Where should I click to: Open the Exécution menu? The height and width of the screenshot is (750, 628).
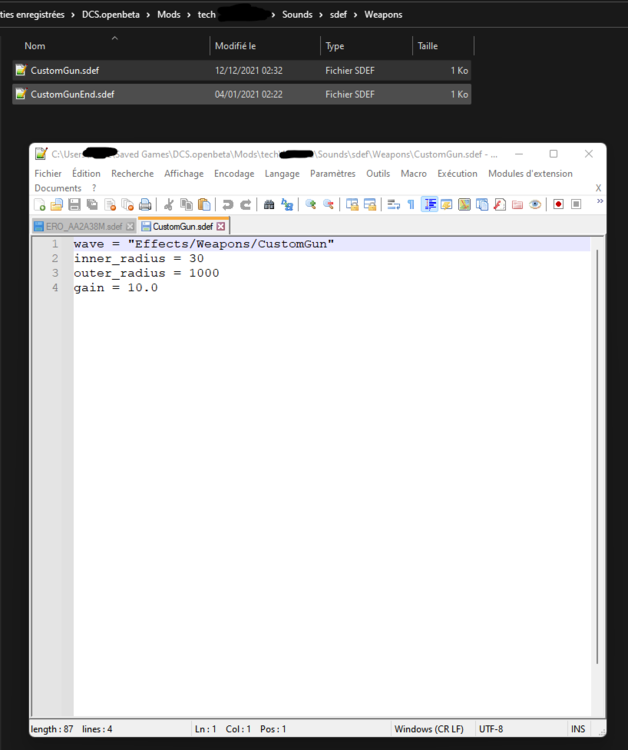click(457, 174)
